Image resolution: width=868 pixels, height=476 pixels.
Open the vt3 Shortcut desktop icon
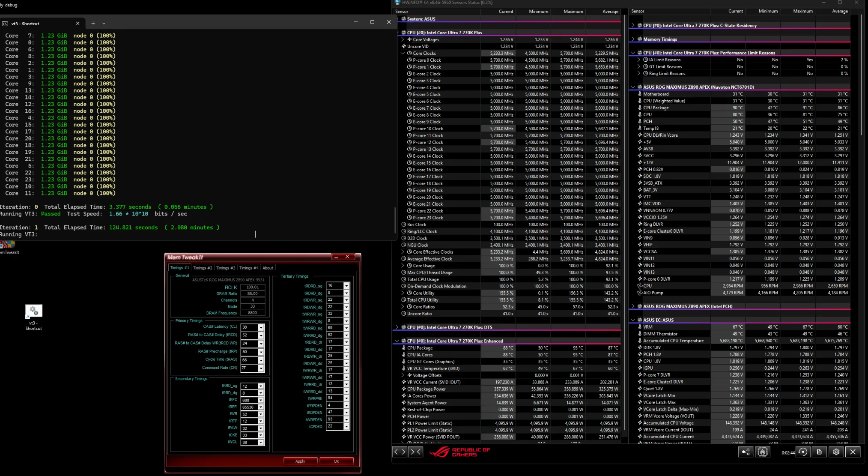pos(33,317)
